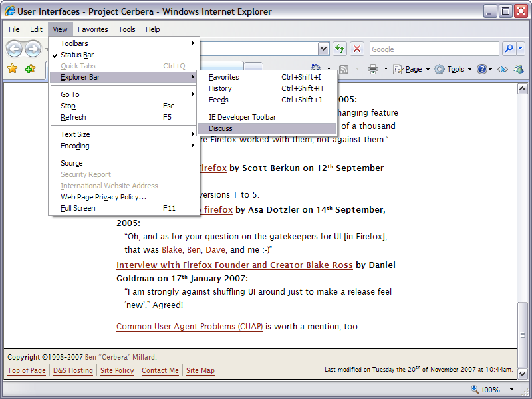532x399 pixels.
Task: Click the Windows Messenger icon
Action: point(519,69)
